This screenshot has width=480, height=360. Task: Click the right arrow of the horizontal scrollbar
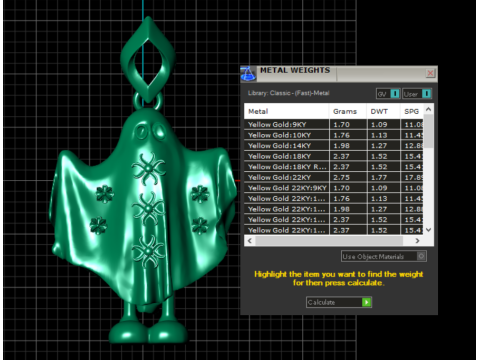click(x=417, y=240)
